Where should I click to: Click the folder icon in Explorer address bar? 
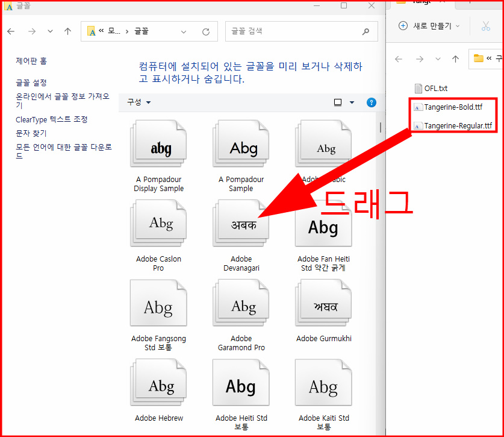pos(479,58)
